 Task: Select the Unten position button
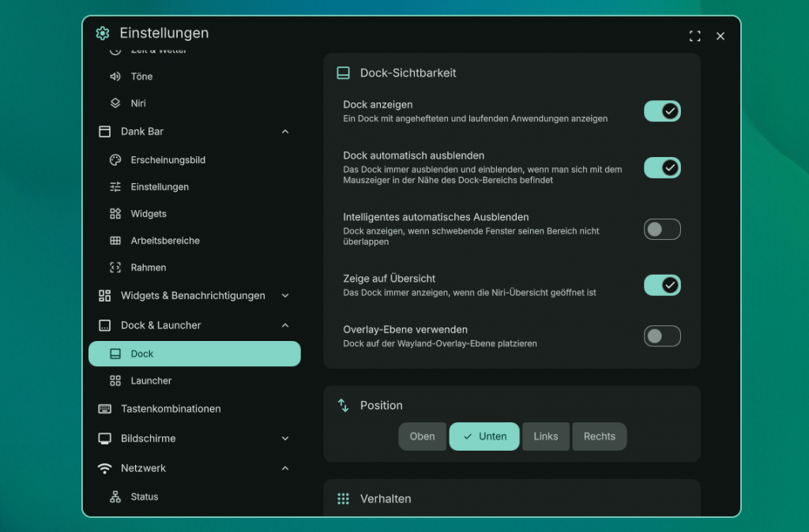tap(484, 436)
